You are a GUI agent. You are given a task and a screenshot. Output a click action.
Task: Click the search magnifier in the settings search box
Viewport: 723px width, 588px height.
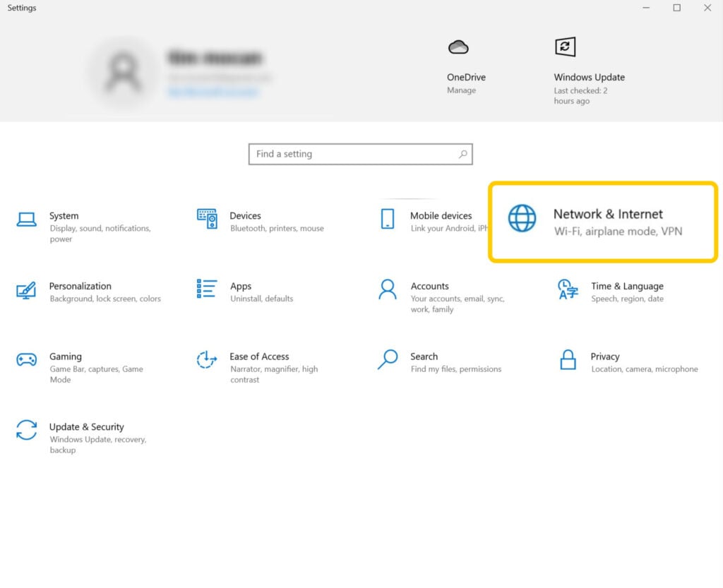pos(462,154)
